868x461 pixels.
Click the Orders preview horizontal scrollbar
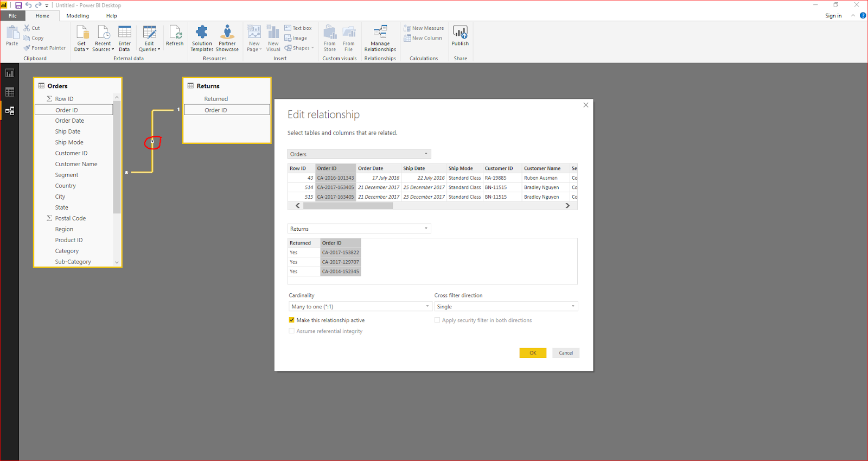pos(348,206)
